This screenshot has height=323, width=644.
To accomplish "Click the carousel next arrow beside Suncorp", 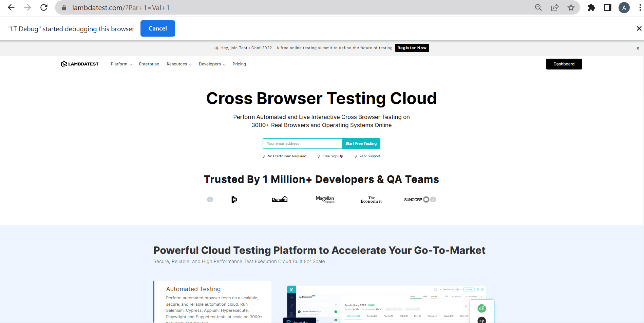I will tap(433, 199).
